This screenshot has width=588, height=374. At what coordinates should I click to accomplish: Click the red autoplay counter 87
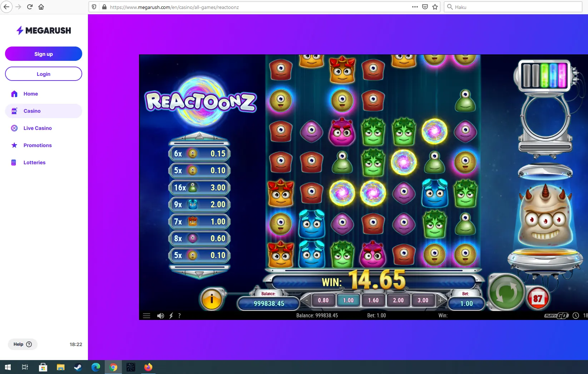(x=538, y=298)
